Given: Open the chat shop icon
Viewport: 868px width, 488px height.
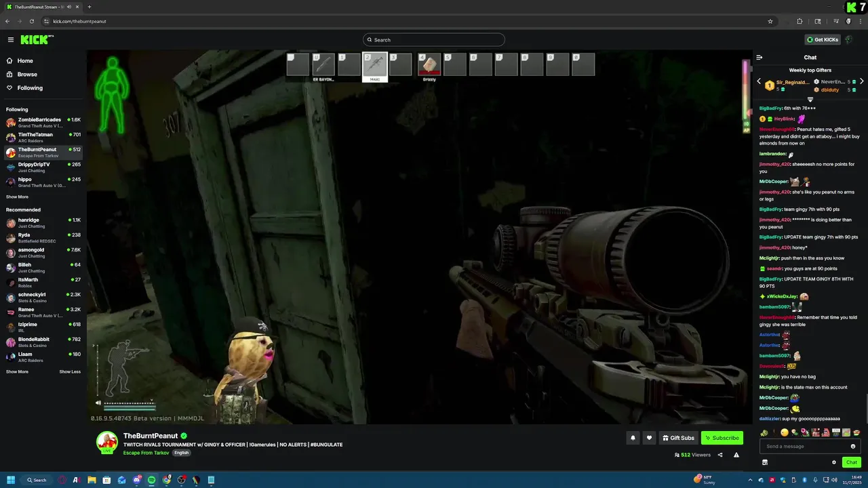Looking at the screenshot, I should pos(765,462).
